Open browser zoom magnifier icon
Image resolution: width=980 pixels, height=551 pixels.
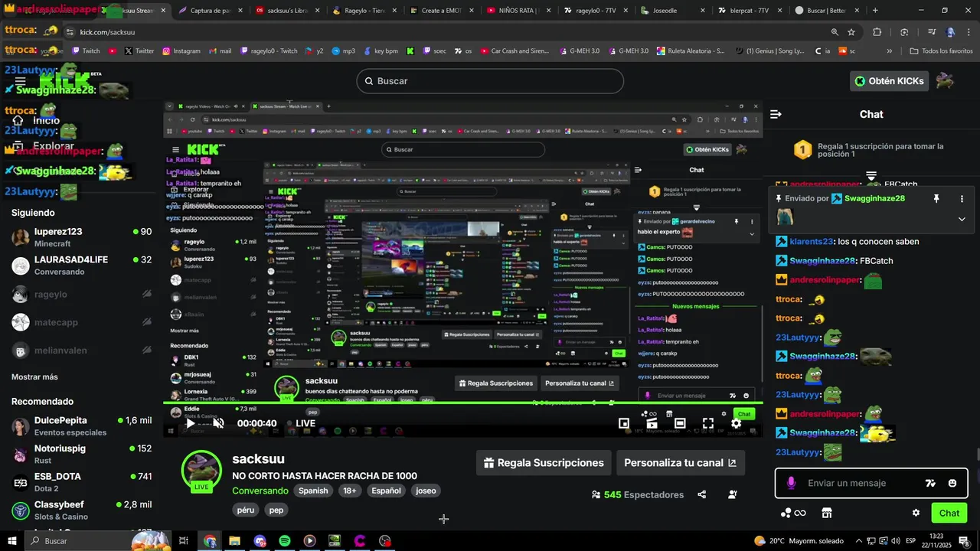[x=835, y=32]
